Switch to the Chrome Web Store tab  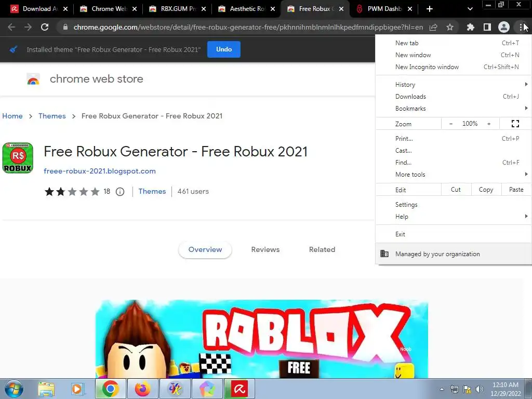pos(108,9)
